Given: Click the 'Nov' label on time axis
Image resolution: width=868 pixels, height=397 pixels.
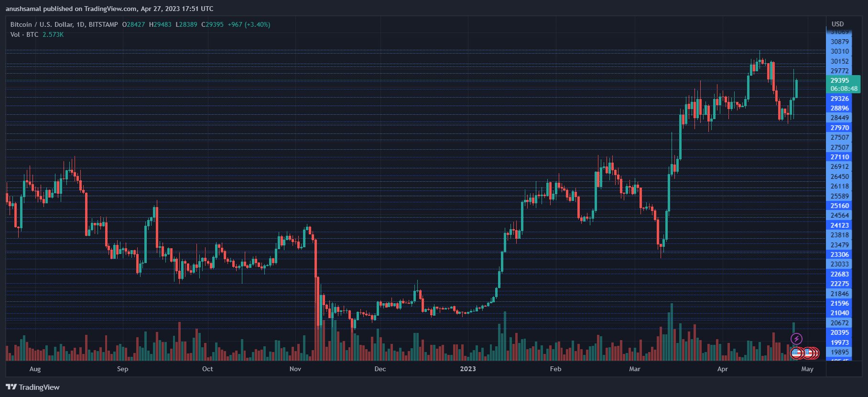Looking at the screenshot, I should tap(295, 369).
